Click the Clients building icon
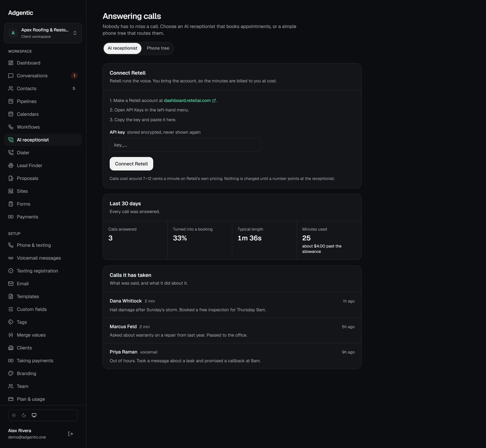This screenshot has width=486, height=448. pos(11,348)
